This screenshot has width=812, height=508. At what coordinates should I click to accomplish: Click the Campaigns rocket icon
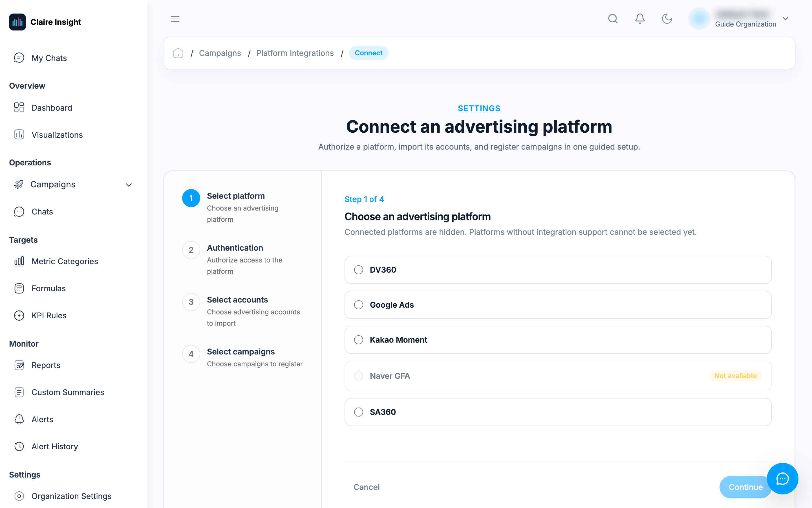point(19,185)
